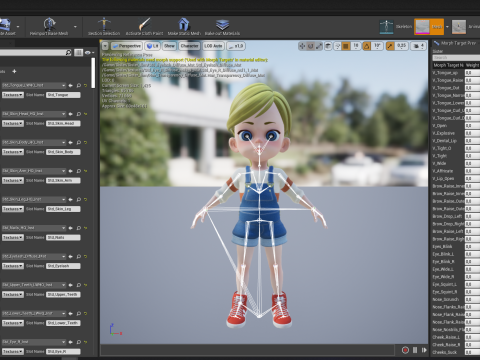Viewport: 480px width, 360px height.
Task: Use selected asset arrow for Std_Eyelash material
Action: (71, 256)
